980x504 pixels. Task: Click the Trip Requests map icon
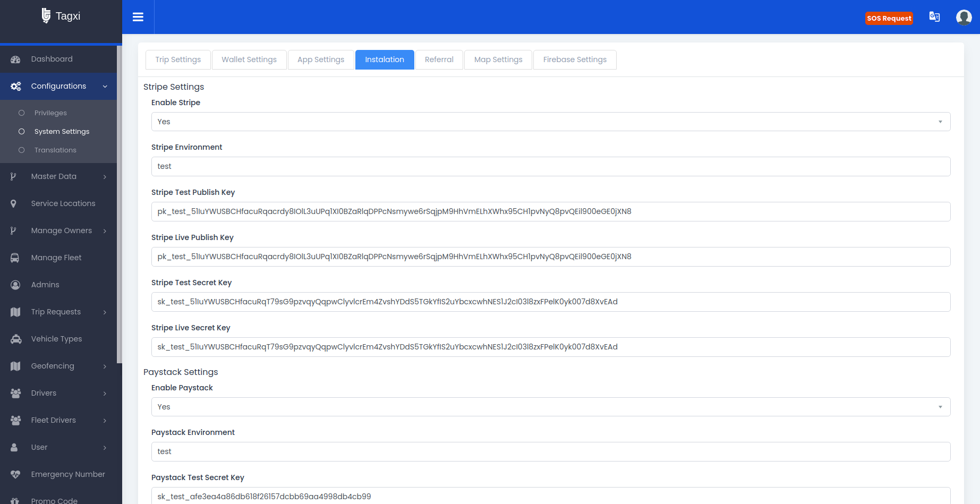[x=15, y=312]
